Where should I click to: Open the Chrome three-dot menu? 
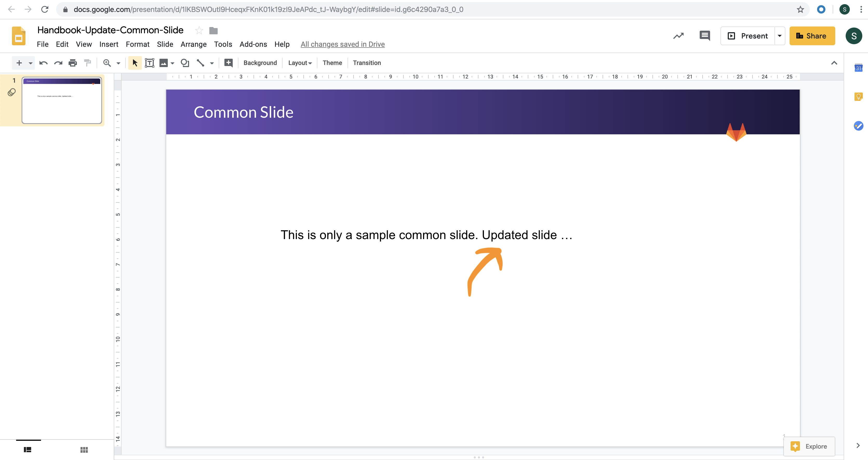click(x=861, y=9)
